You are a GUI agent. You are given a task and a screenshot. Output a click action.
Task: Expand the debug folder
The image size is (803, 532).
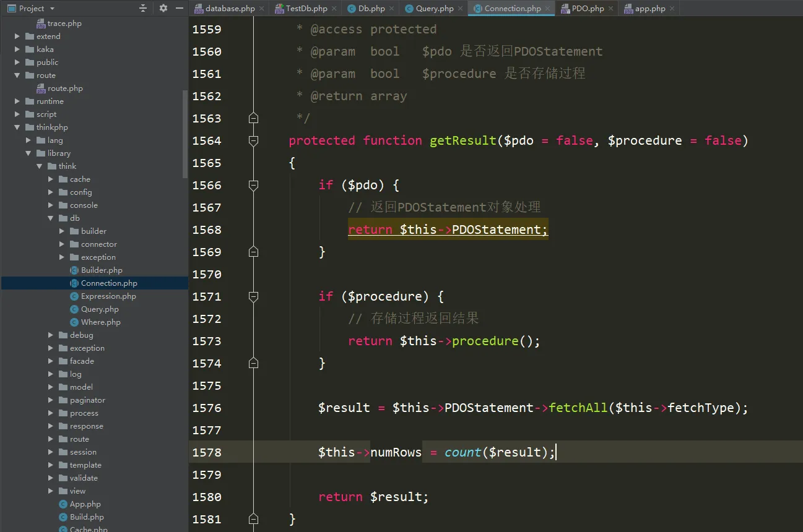(x=51, y=335)
